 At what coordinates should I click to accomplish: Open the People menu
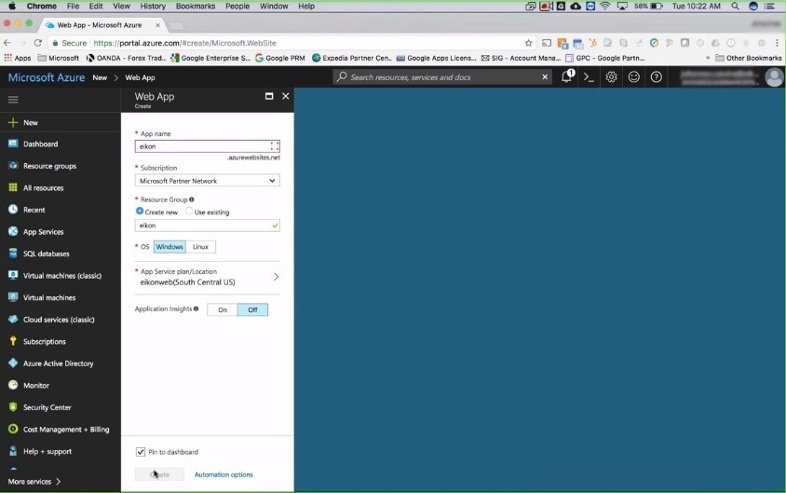(238, 6)
